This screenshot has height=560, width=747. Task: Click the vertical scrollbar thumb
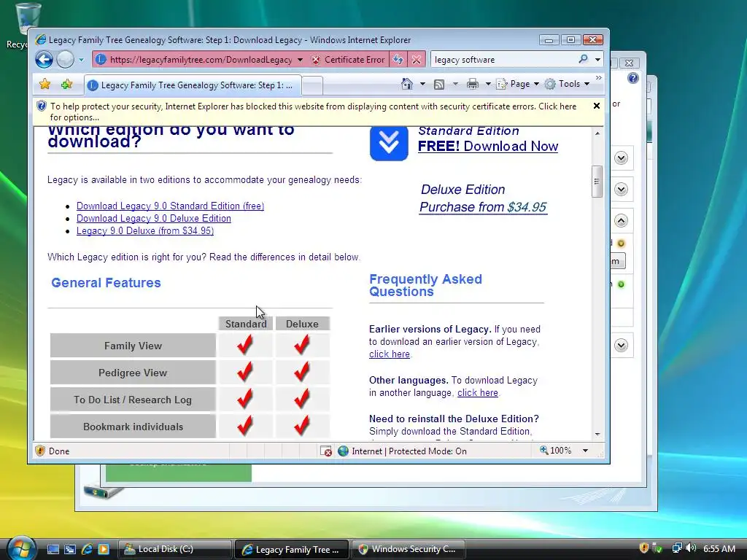[597, 181]
